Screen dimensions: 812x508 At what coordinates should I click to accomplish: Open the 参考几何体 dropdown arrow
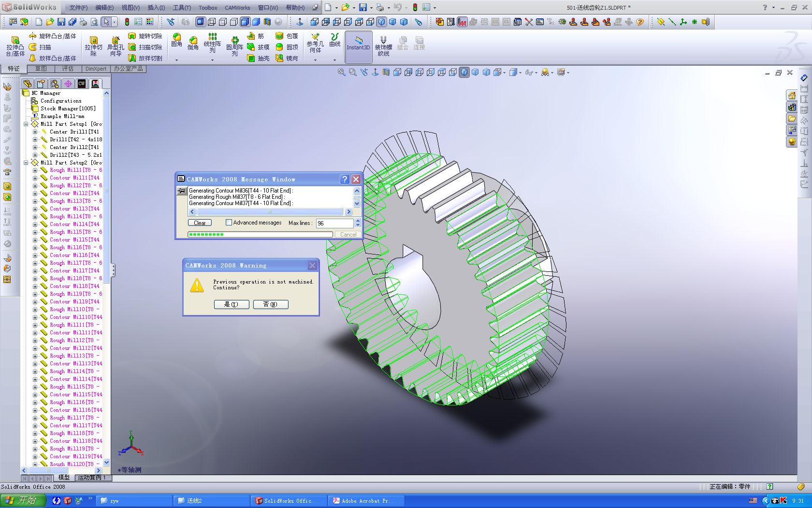click(x=315, y=60)
